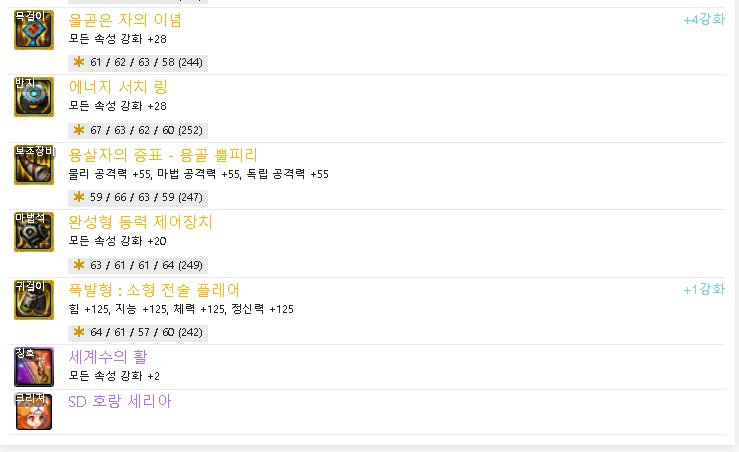Click the SD 호랑 세리아 creature icon

pos(33,411)
